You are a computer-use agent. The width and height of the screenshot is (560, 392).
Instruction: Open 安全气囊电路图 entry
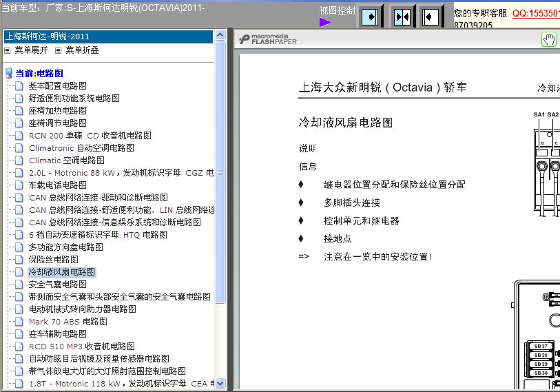[57, 284]
